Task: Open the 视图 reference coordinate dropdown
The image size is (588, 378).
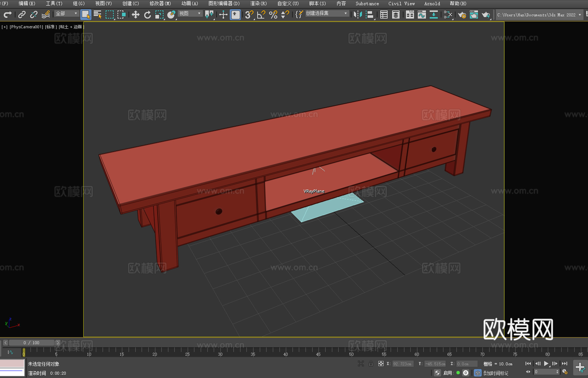Action: click(x=190, y=13)
